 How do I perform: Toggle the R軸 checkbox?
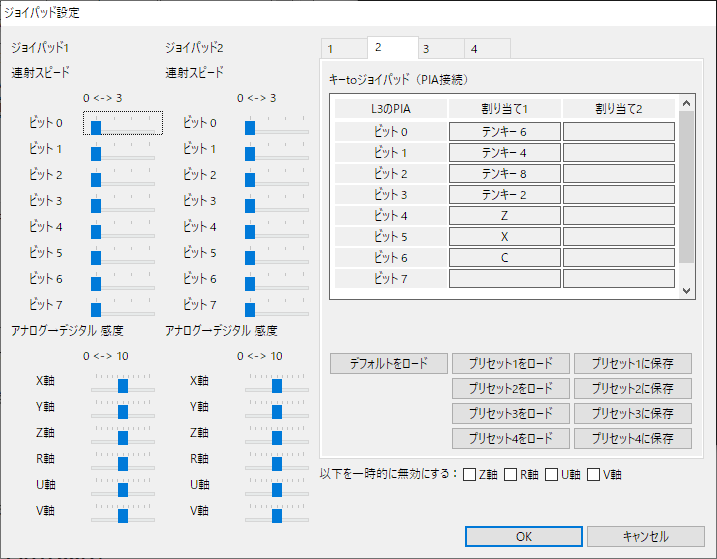click(511, 474)
